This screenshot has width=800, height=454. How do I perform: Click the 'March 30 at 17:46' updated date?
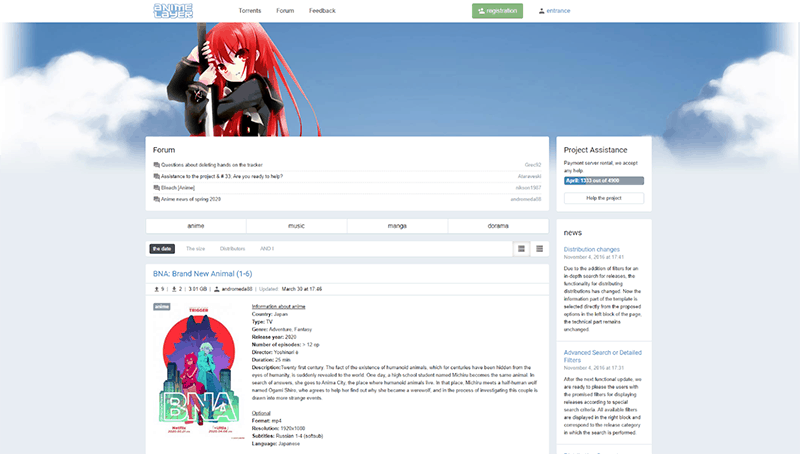(x=302, y=289)
